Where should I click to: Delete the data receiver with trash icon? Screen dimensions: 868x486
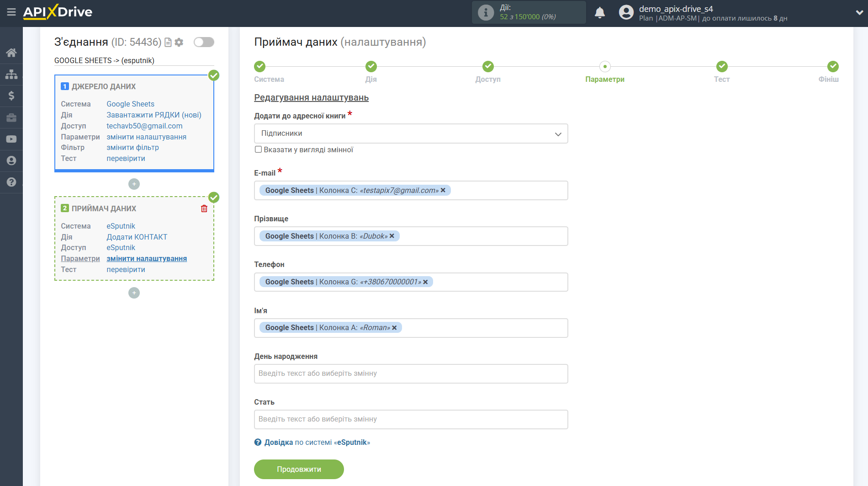coord(204,208)
